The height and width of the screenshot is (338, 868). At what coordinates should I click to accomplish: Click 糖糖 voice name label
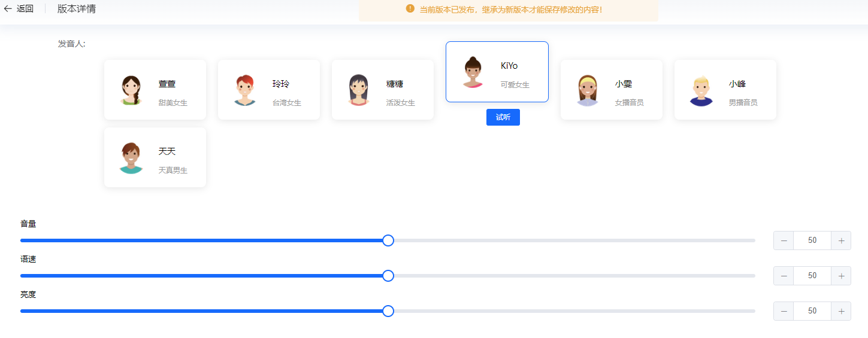395,84
